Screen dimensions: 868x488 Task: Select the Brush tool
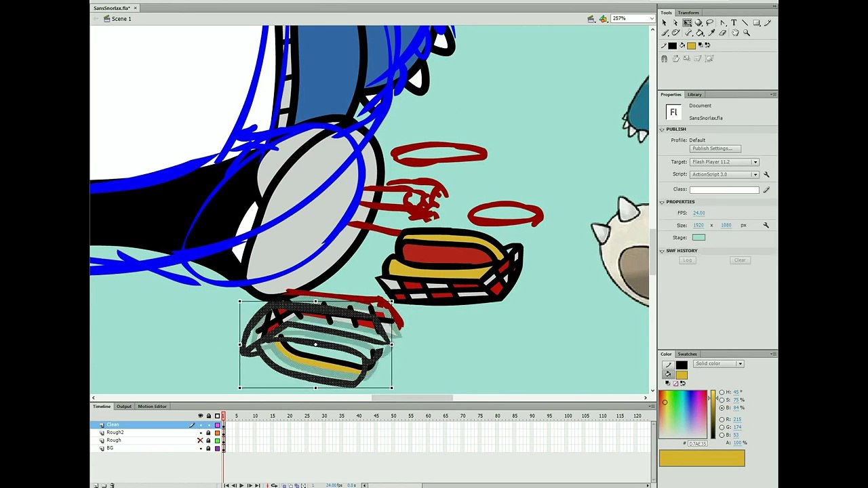click(x=665, y=33)
